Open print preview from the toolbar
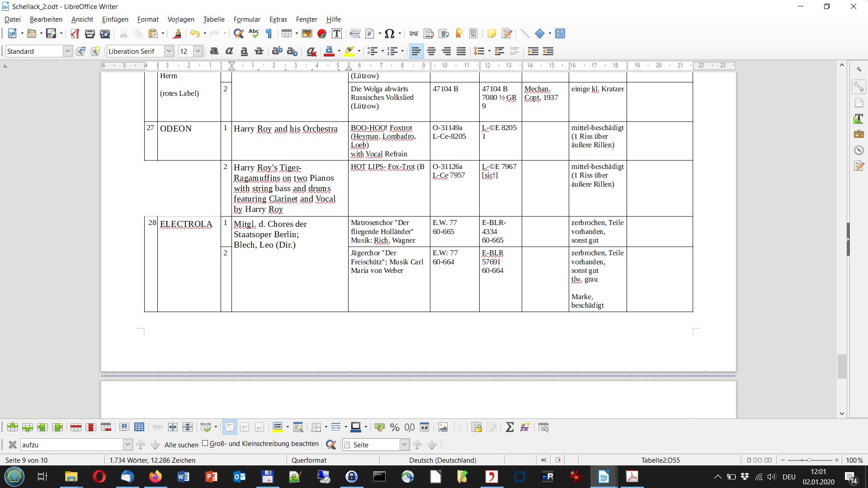 [105, 33]
